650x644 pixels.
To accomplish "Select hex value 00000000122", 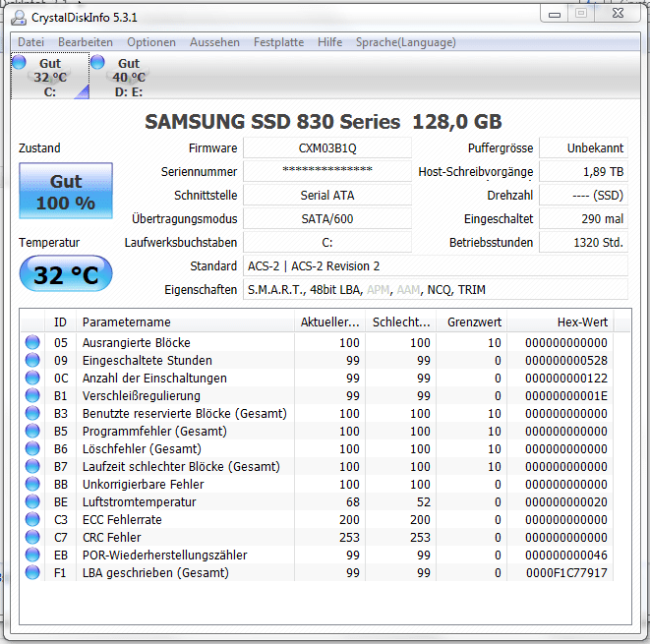I will [566, 379].
